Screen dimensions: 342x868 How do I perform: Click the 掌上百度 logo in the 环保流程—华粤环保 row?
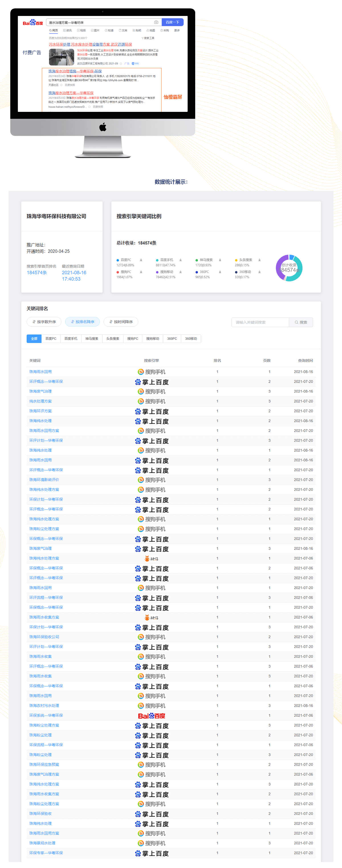(x=151, y=745)
